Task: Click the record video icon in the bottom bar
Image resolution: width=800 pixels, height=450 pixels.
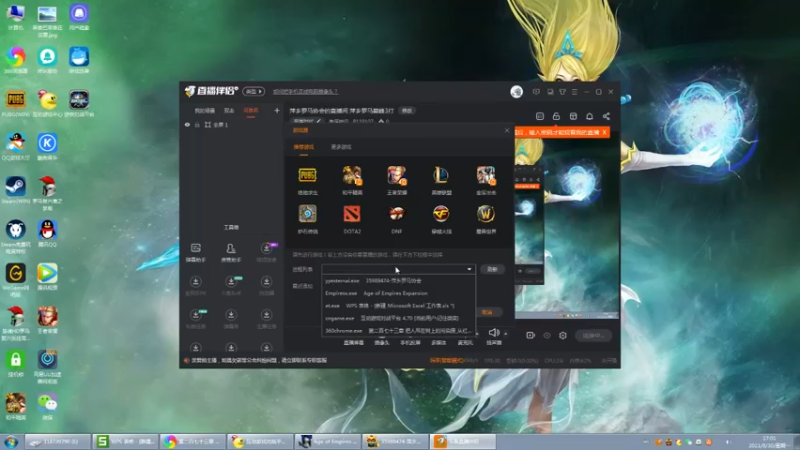Action: [531, 335]
